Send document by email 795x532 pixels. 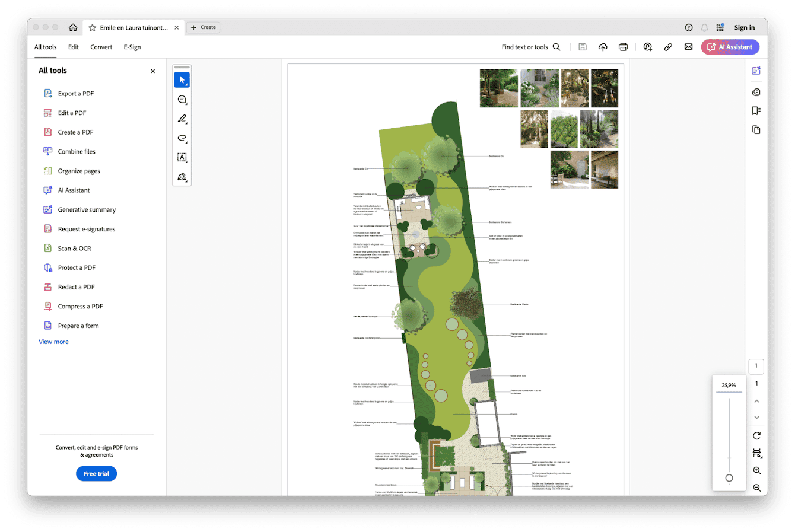coord(688,46)
